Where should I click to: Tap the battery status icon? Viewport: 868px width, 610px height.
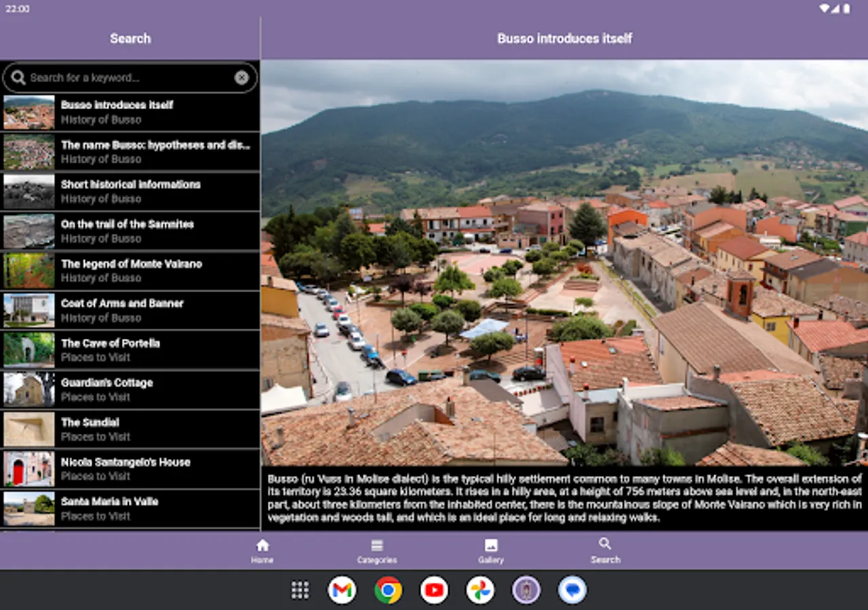pyautogui.click(x=846, y=9)
